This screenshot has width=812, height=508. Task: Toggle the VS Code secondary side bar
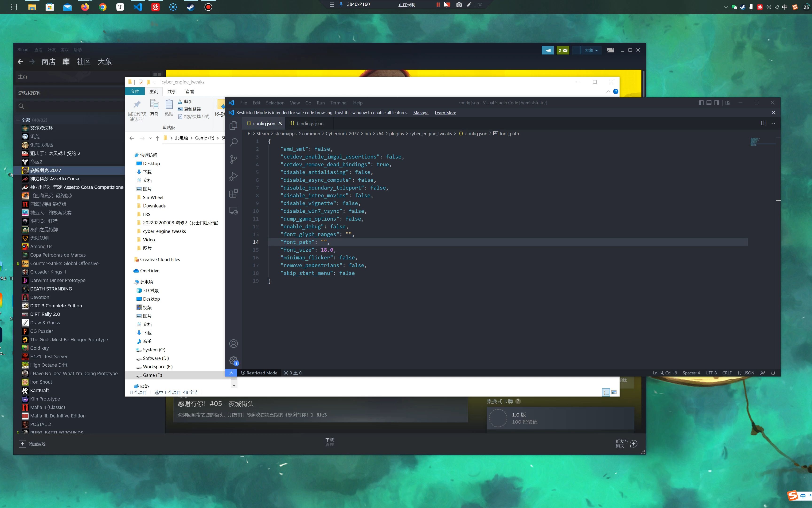(717, 103)
